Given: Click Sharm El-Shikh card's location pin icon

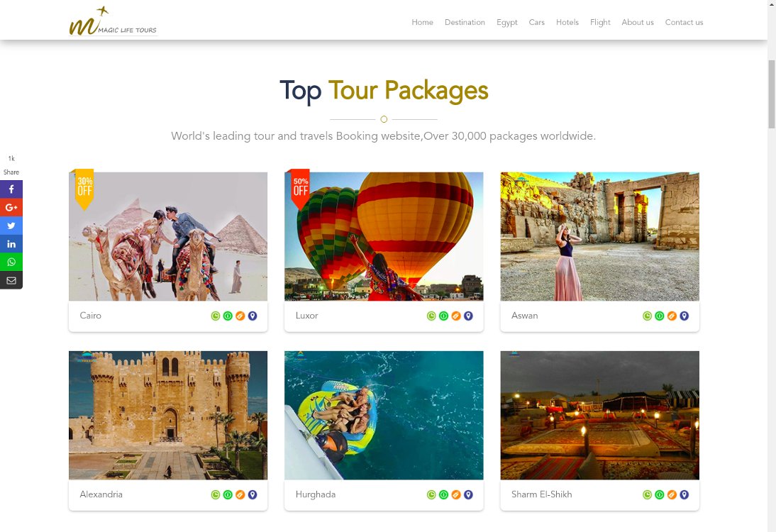Looking at the screenshot, I should [684, 494].
